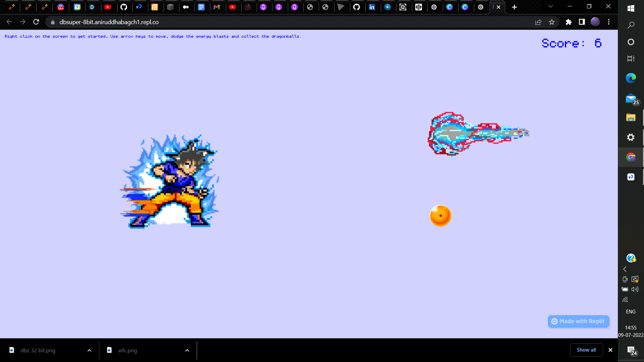This screenshot has height=362, width=644.
Task: Click the orange dragonball in game
Action: (440, 216)
